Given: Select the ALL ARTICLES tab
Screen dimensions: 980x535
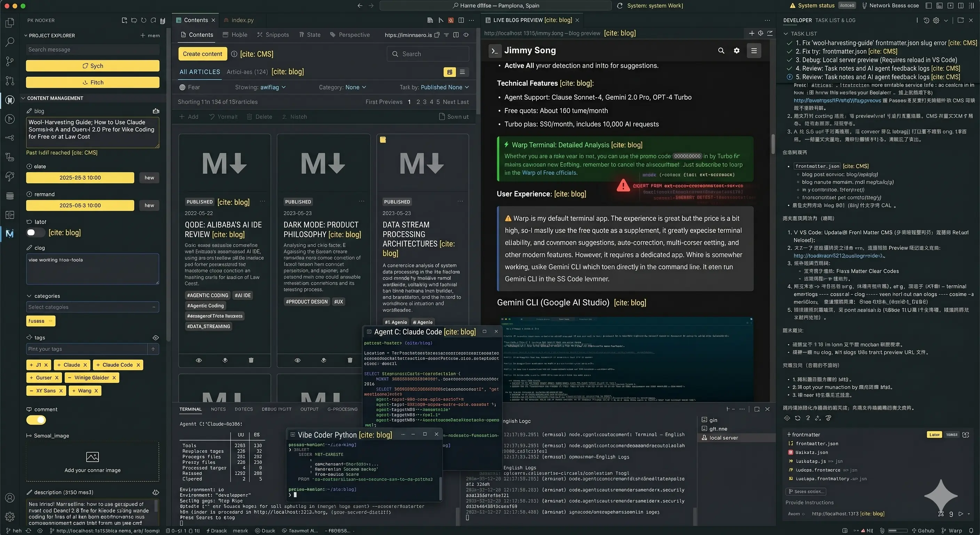Looking at the screenshot, I should 200,72.
